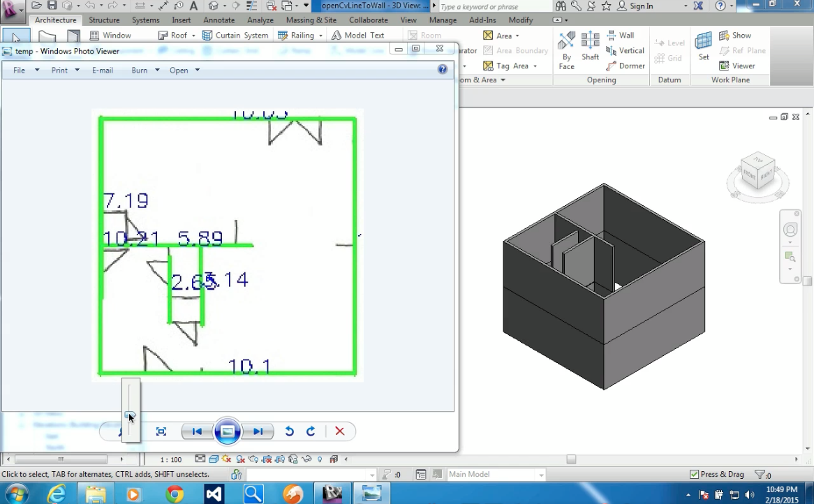Enable the Press & Drag checkbox

[x=693, y=474]
